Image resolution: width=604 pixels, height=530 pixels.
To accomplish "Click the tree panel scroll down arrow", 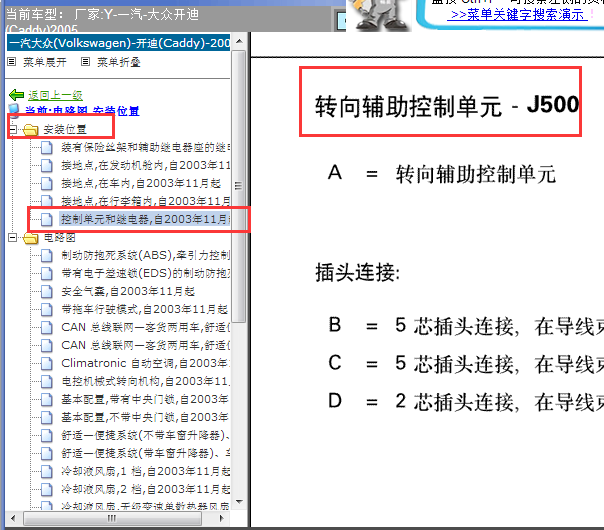I will pyautogui.click(x=239, y=502).
